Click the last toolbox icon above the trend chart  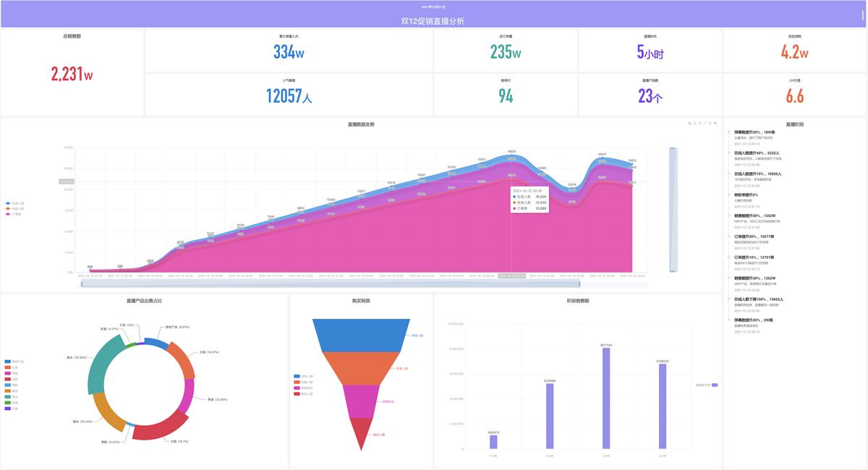(715, 123)
